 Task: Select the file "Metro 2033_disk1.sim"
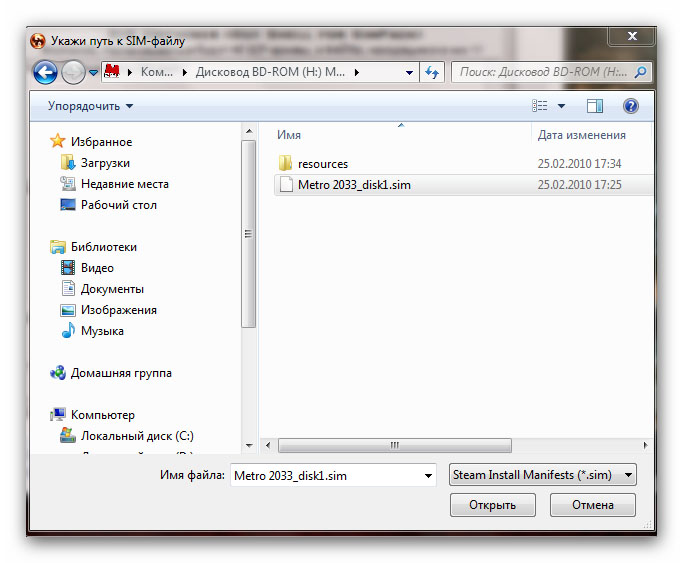(x=354, y=185)
